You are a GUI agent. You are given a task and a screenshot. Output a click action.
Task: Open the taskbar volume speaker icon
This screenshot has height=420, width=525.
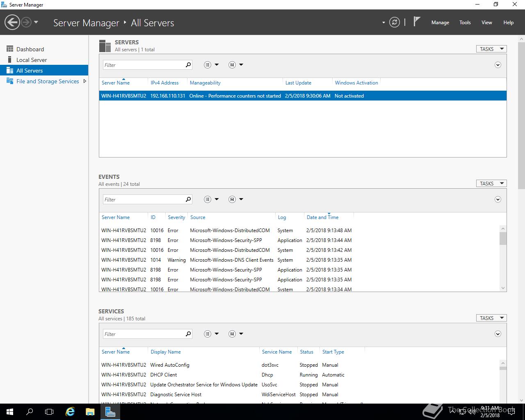[472, 412]
